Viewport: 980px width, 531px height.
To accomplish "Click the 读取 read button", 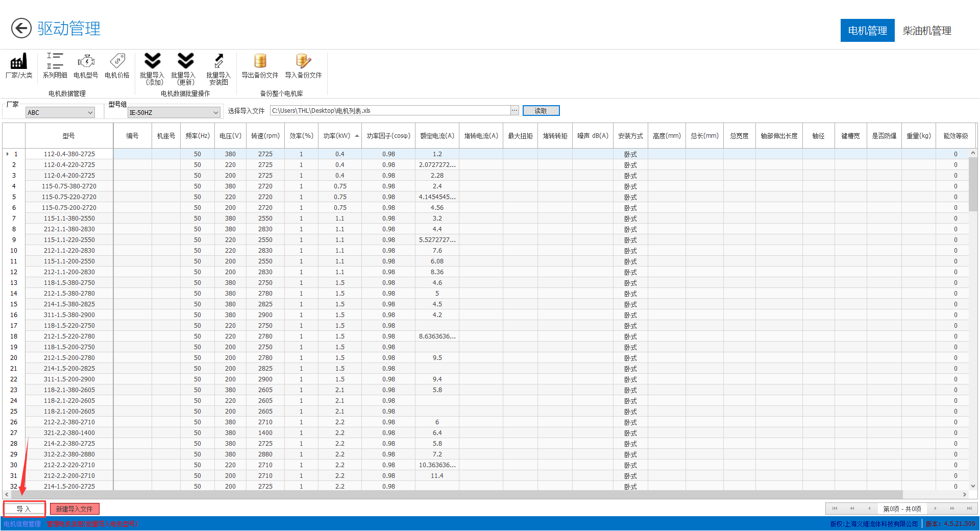I will [541, 111].
